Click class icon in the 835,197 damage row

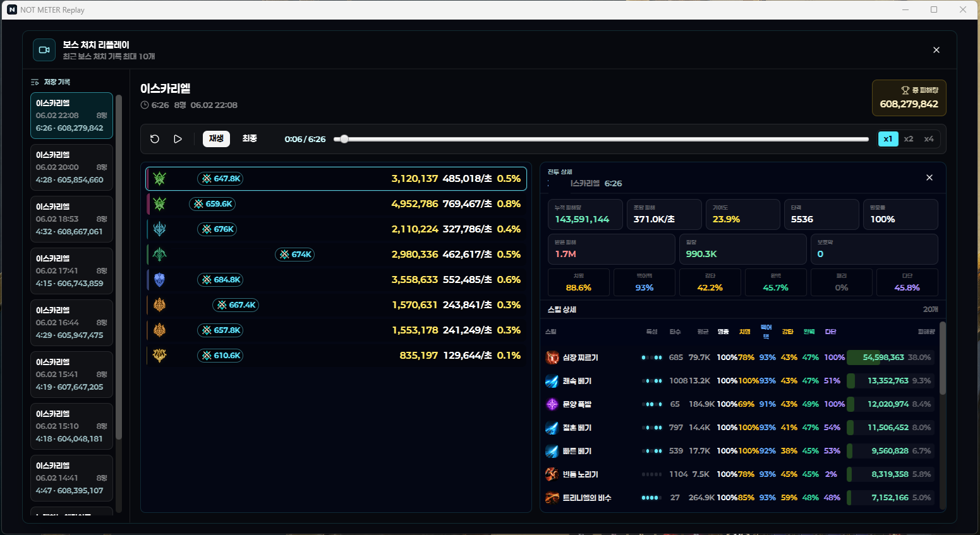(x=159, y=356)
